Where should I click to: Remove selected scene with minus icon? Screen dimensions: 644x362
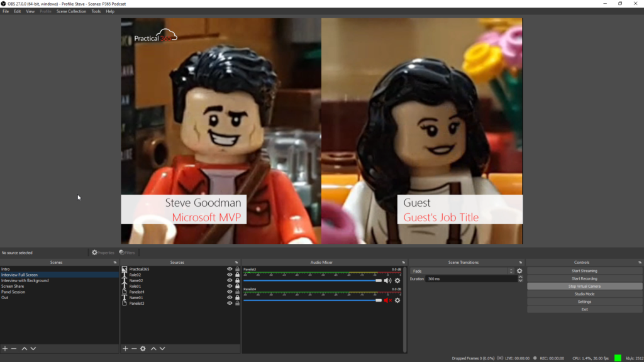coord(14,348)
